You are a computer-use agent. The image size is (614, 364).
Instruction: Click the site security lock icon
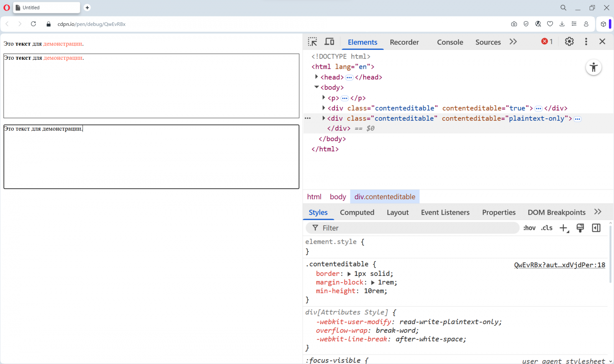49,24
